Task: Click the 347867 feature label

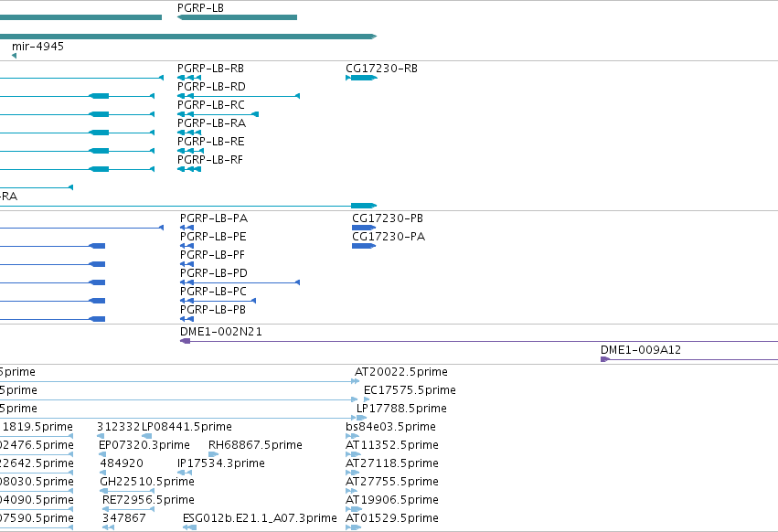Action: 124,518
